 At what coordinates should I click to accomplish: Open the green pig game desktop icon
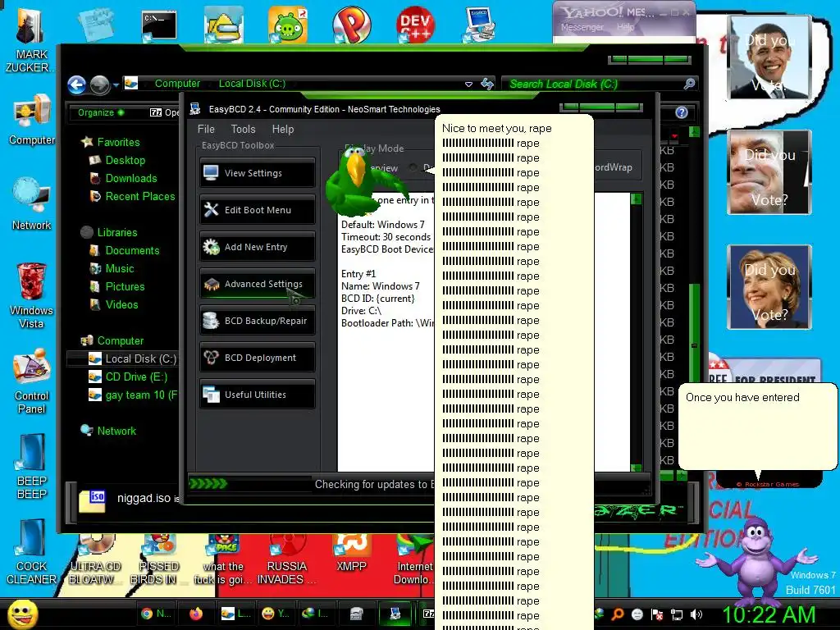click(x=288, y=24)
